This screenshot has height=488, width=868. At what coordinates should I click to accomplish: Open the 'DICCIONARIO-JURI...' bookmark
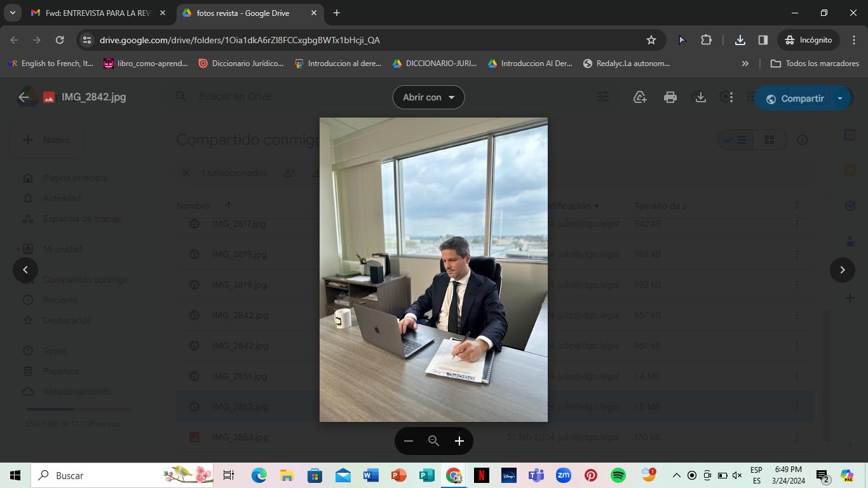435,64
